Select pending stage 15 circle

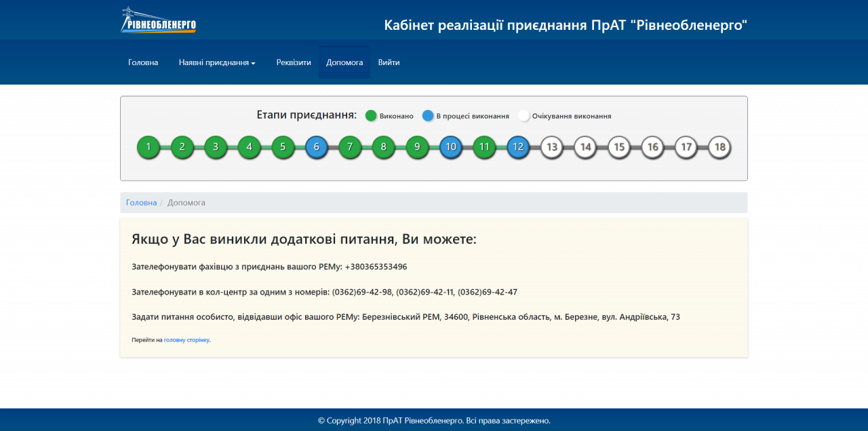pyautogui.click(x=619, y=147)
